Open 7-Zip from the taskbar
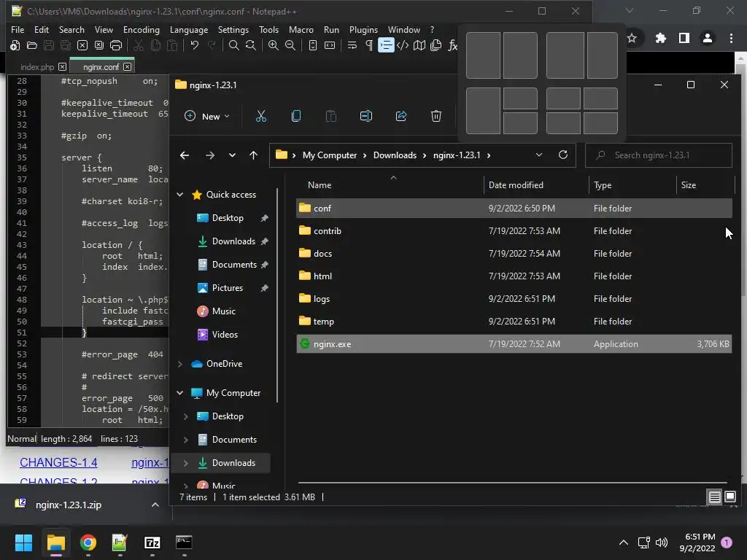The image size is (747, 560). [152, 542]
